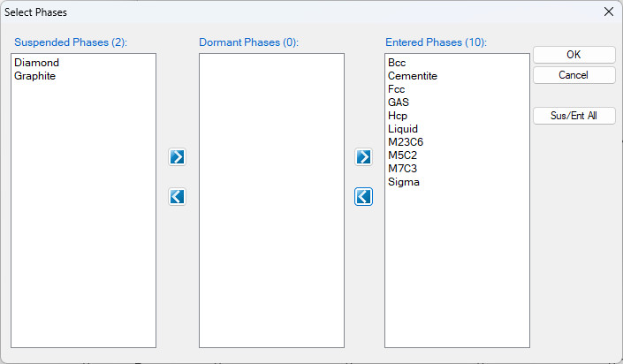Select the Liquid phase entry
The height and width of the screenshot is (364, 623).
point(403,129)
